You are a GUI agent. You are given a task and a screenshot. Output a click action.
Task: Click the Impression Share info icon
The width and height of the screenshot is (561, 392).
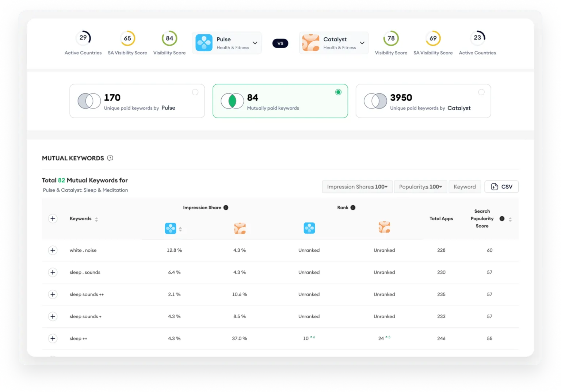pyautogui.click(x=226, y=208)
